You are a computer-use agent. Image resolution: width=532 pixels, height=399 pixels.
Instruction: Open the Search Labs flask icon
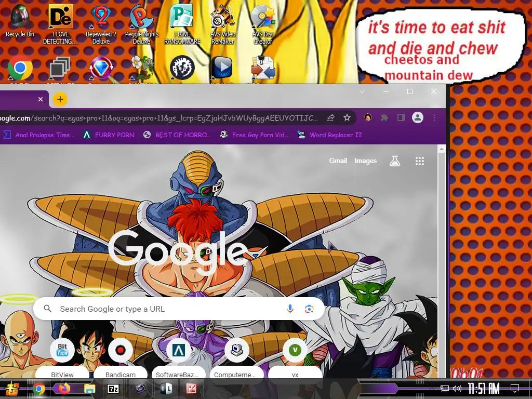pyautogui.click(x=395, y=161)
